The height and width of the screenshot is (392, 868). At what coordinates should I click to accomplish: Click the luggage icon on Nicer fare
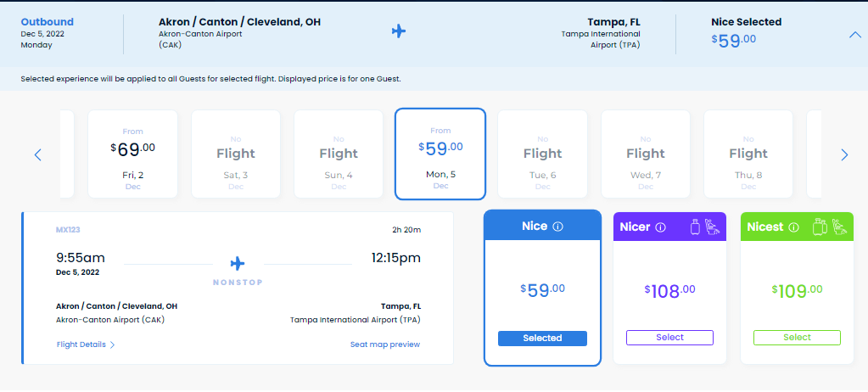(694, 227)
